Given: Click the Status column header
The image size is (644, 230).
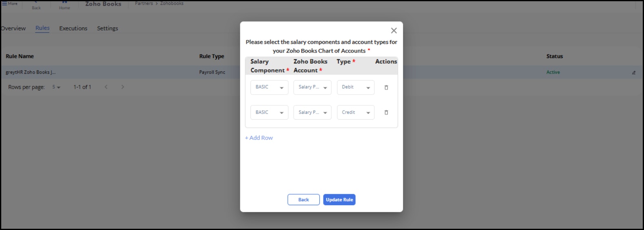Looking at the screenshot, I should (555, 57).
